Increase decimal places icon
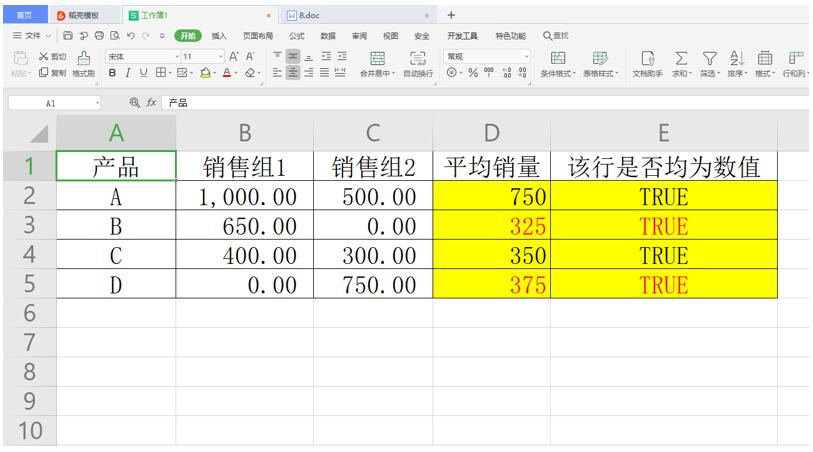Screen dimensions: 813x452 point(507,73)
